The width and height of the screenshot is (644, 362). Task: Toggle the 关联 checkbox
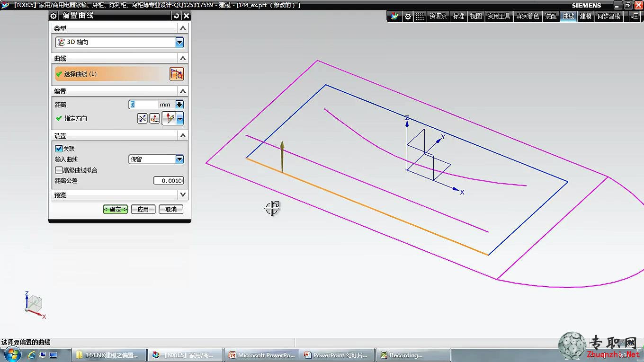59,149
